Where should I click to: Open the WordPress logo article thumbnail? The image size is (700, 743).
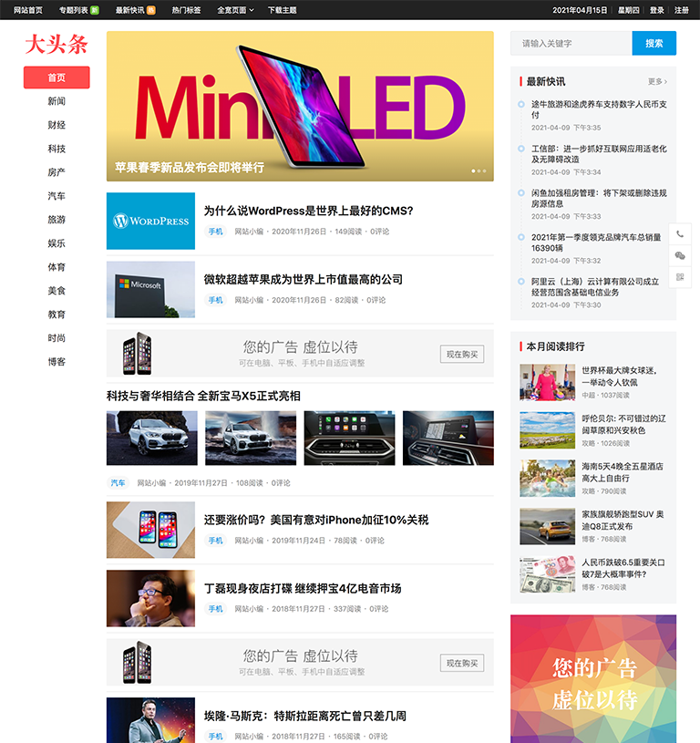[150, 221]
